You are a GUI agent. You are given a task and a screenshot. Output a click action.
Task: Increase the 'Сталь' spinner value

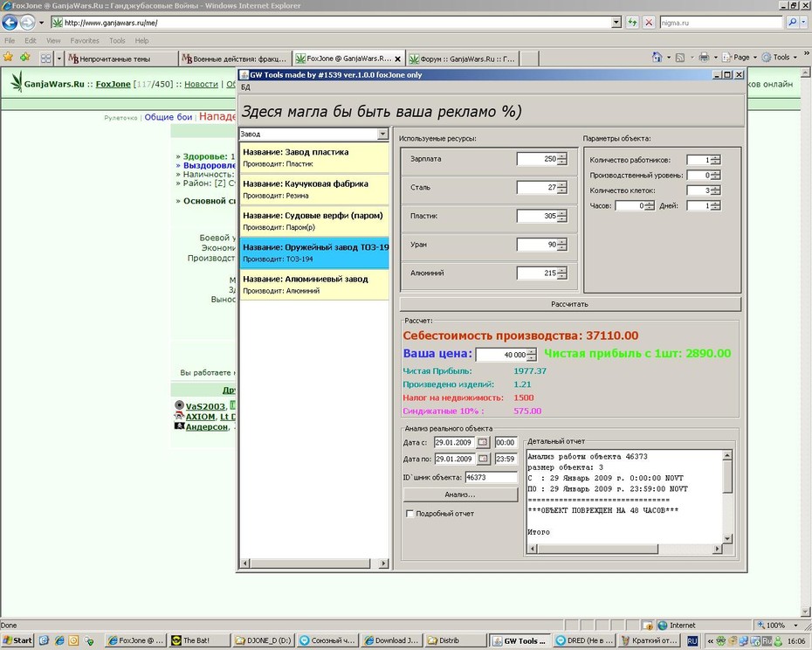[x=562, y=184]
